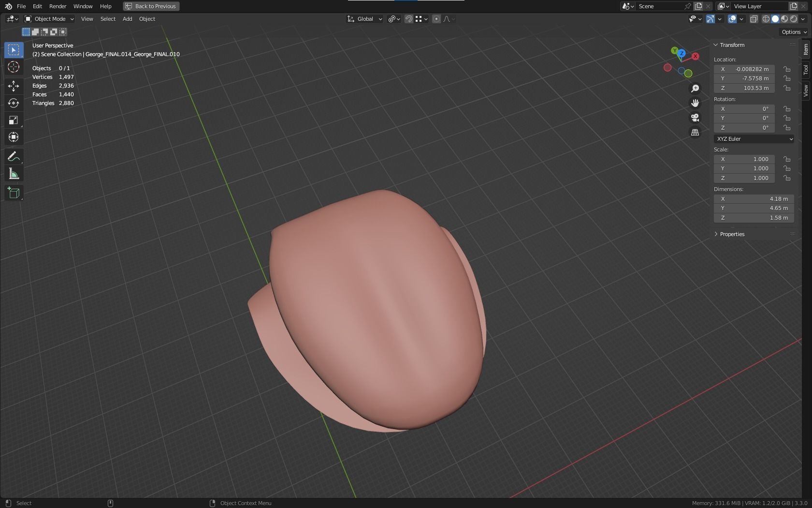The height and width of the screenshot is (508, 812).
Task: Click the red X axis gizmo ball
Action: pyautogui.click(x=696, y=57)
